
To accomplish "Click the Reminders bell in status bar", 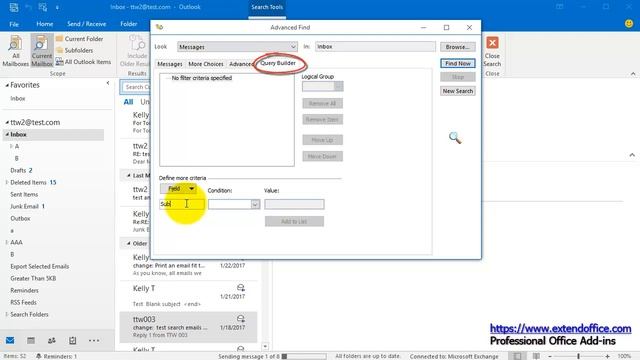I will coord(39,356).
